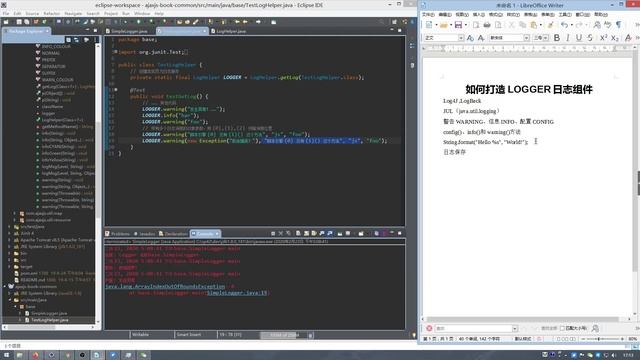Click the Save All icon in Eclipse toolbar
Viewport: 640px width, 360px height.
(27, 22)
